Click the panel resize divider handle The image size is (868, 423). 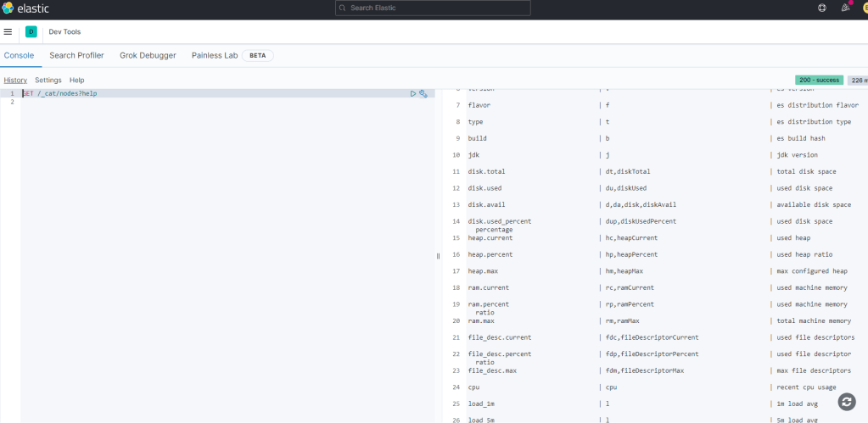439,255
